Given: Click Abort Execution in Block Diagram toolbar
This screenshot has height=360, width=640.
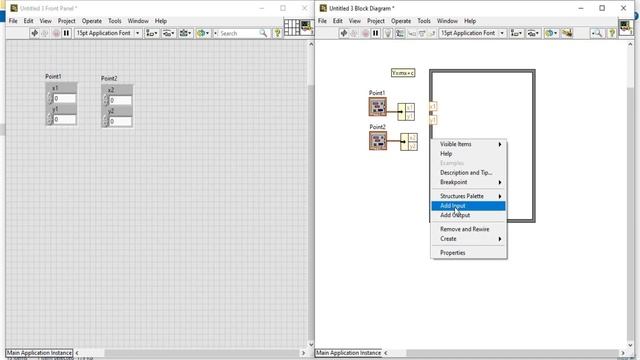Looking at the screenshot, I should point(365,33).
